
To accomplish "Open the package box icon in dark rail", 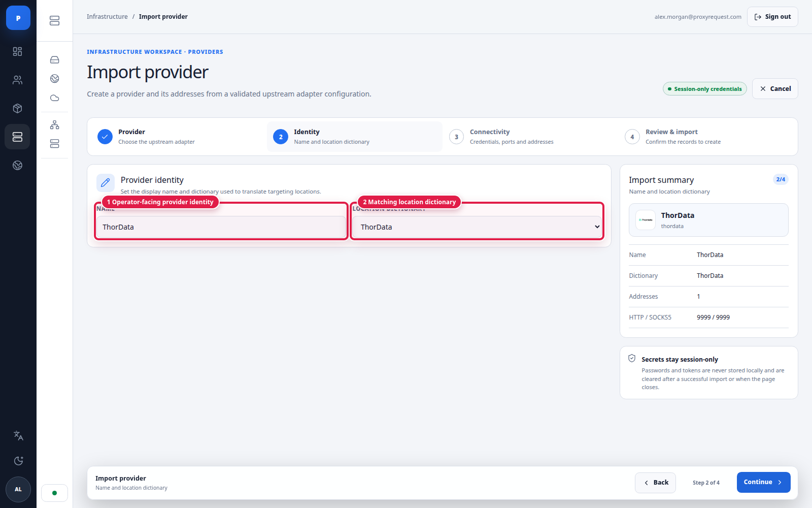I will click(18, 108).
